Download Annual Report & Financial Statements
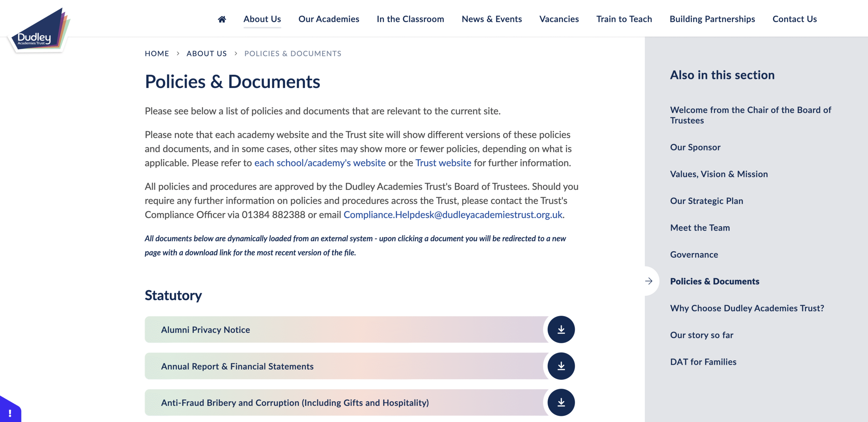 561,366
